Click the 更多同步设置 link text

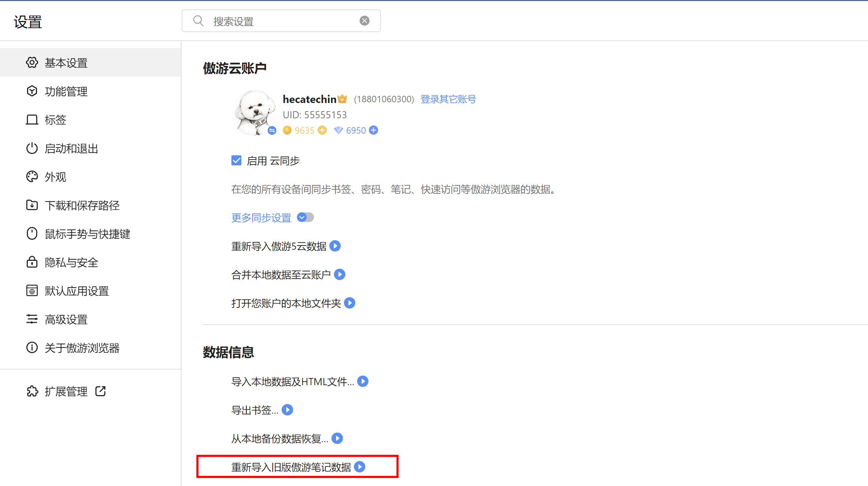pyautogui.click(x=261, y=218)
